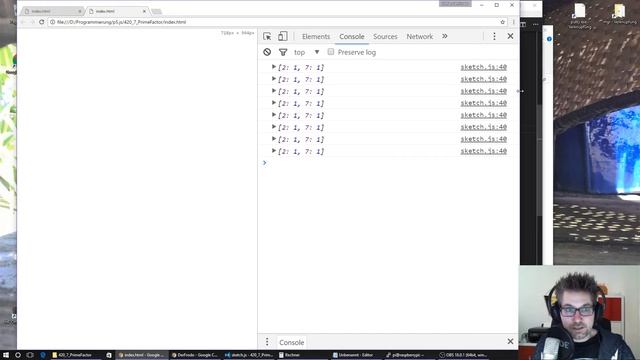Image resolution: width=640 pixels, height=360 pixels.
Task: Open the Sources tab
Action: click(385, 37)
